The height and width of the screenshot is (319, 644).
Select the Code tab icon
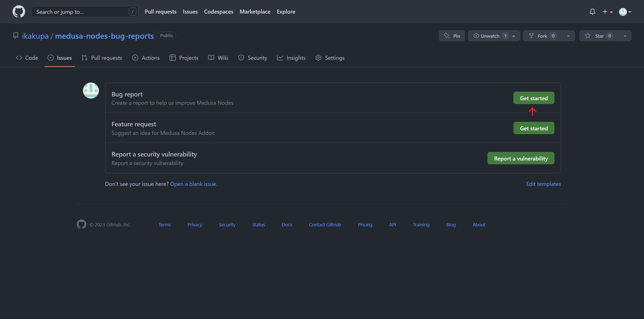[19, 58]
